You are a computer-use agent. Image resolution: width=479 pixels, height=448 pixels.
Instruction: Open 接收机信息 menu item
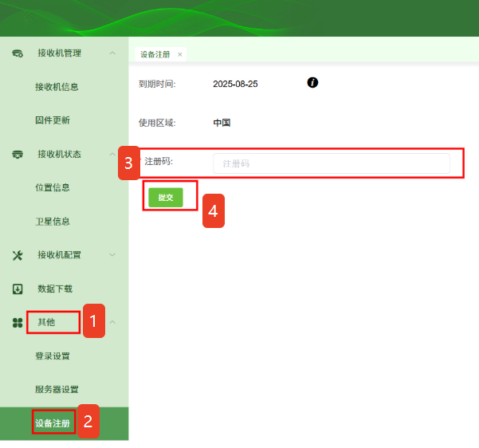(57, 87)
